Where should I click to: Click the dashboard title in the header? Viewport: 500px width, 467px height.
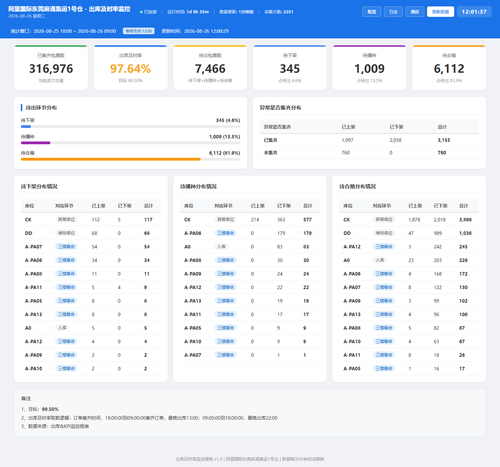pyautogui.click(x=69, y=9)
